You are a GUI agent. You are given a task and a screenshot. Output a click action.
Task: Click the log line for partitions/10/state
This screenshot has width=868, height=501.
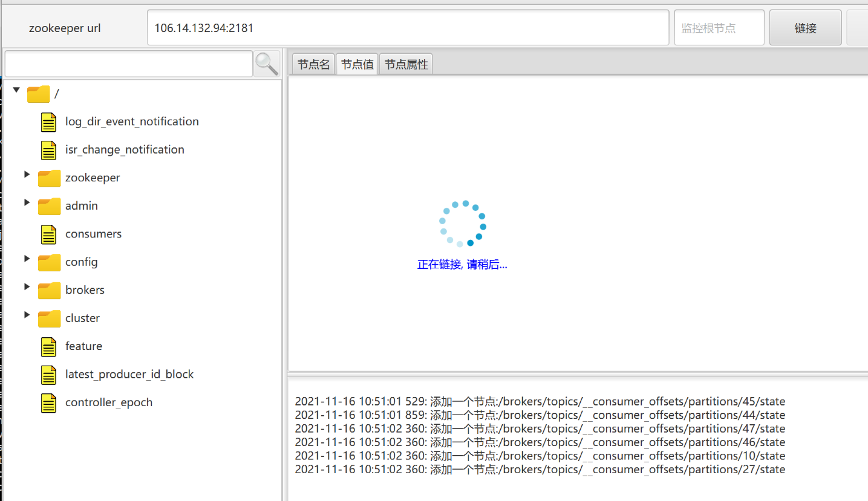[x=540, y=456]
